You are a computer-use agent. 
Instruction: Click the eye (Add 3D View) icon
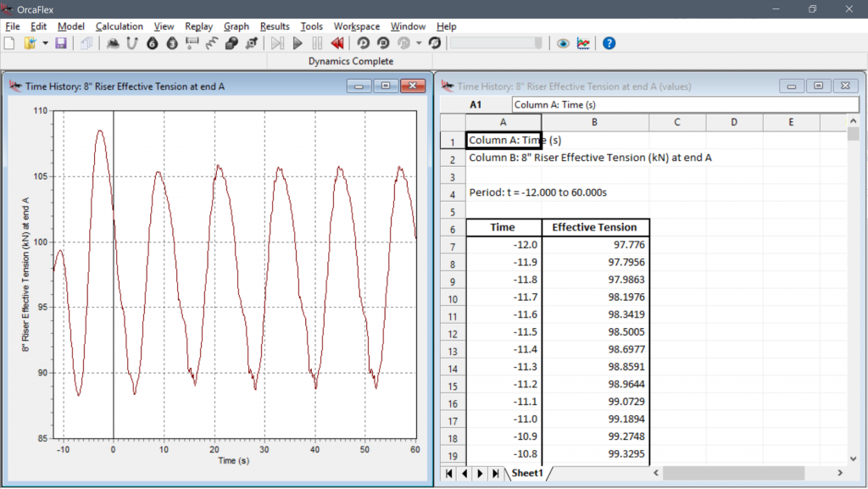click(x=563, y=43)
